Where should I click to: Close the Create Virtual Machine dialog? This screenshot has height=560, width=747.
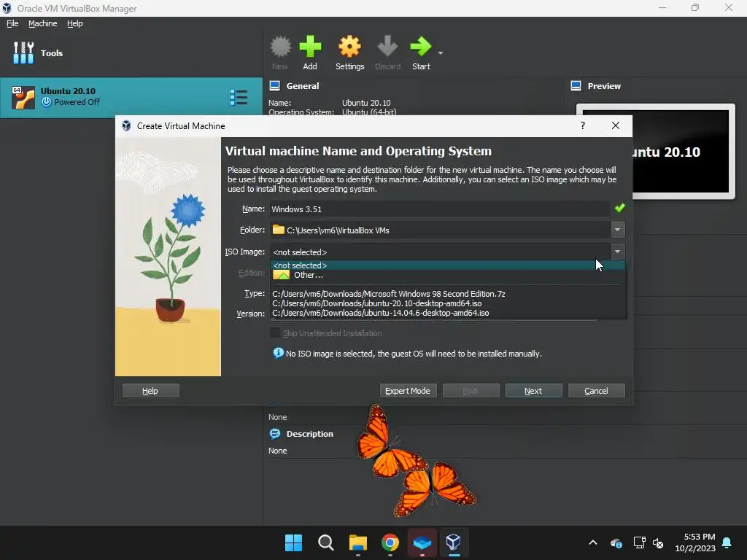tap(616, 125)
